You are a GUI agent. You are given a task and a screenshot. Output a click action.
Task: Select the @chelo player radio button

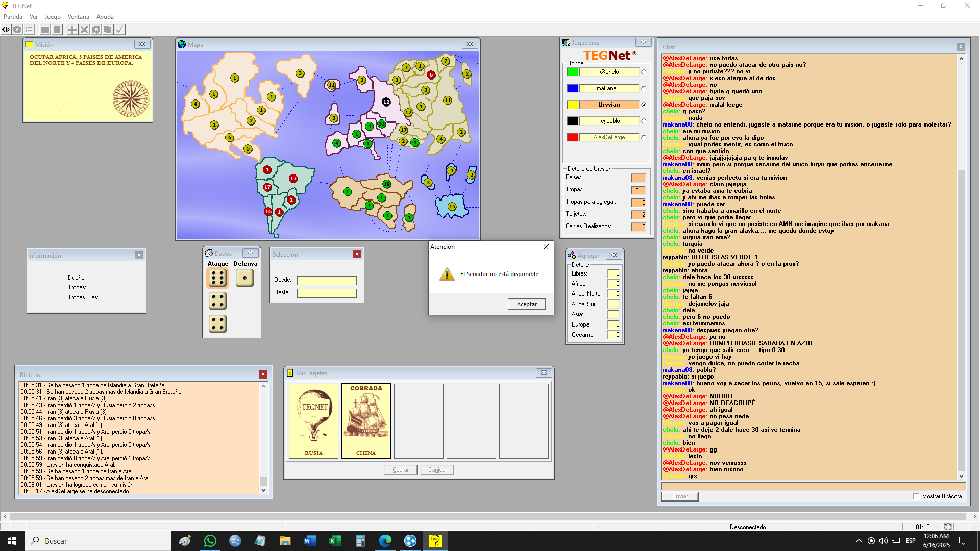644,72
